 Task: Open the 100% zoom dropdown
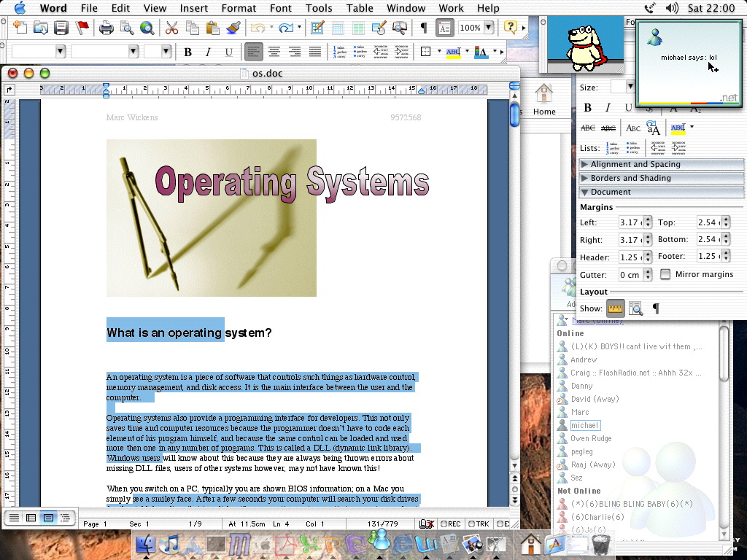point(489,28)
